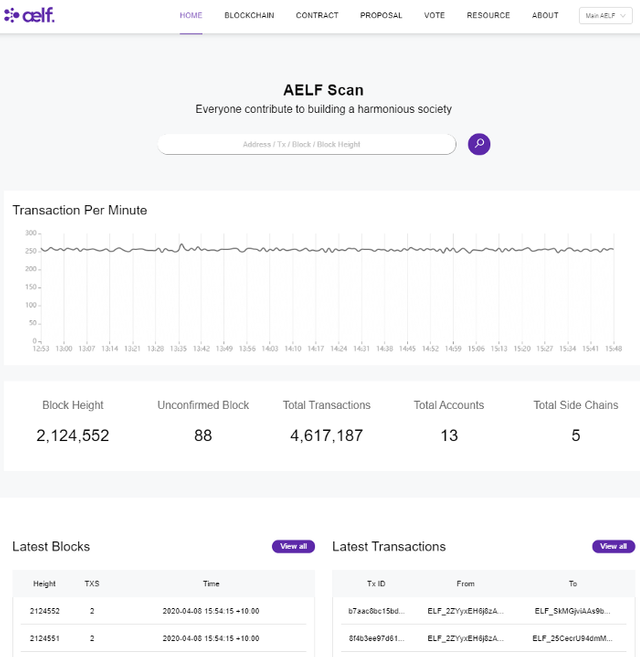Viewport: 640px width, 657px height.
Task: Click the AELF Scan title
Action: click(x=323, y=90)
